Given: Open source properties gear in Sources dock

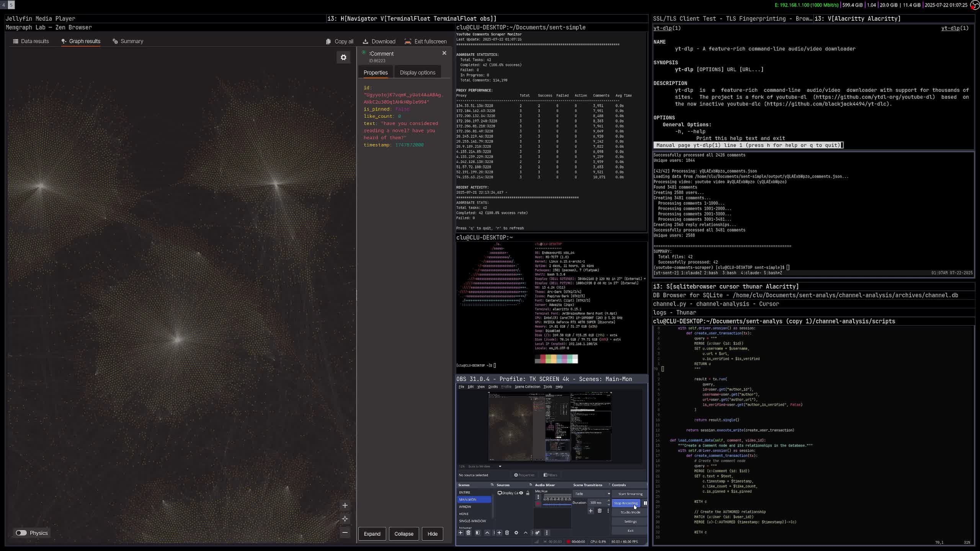Looking at the screenshot, I should [x=516, y=533].
